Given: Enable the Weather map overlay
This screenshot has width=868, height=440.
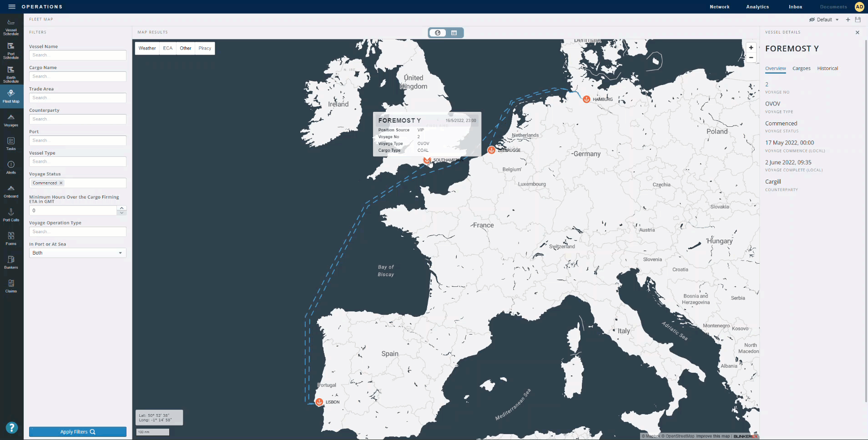Looking at the screenshot, I should point(146,48).
